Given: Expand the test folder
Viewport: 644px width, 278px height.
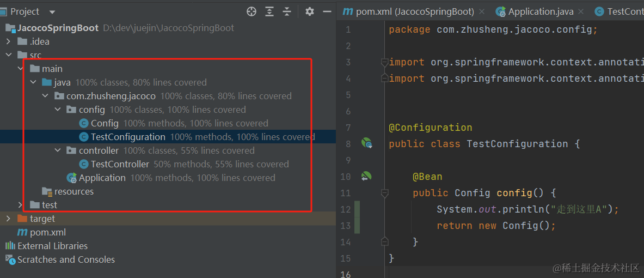Looking at the screenshot, I should [21, 205].
